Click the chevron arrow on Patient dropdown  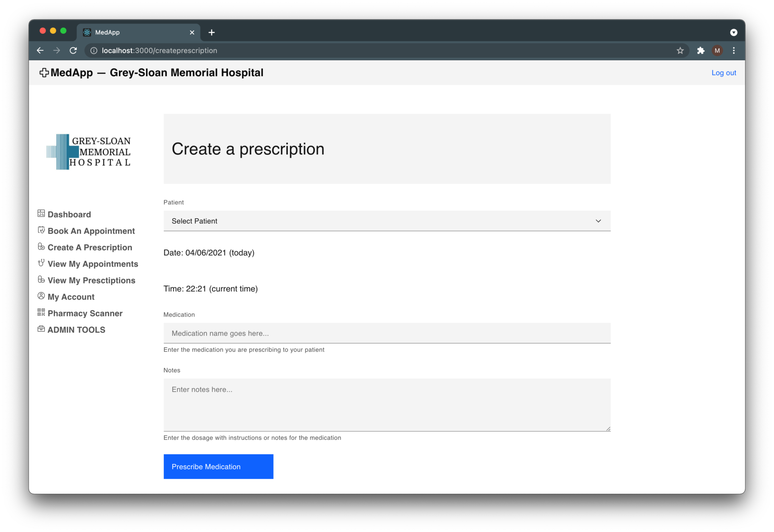598,221
